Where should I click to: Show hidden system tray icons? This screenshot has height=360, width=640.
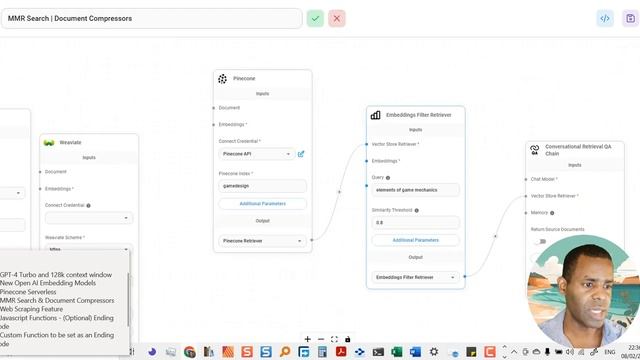514,352
